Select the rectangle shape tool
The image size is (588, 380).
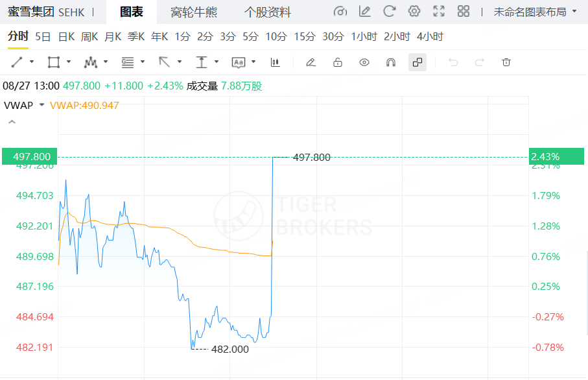click(54, 62)
